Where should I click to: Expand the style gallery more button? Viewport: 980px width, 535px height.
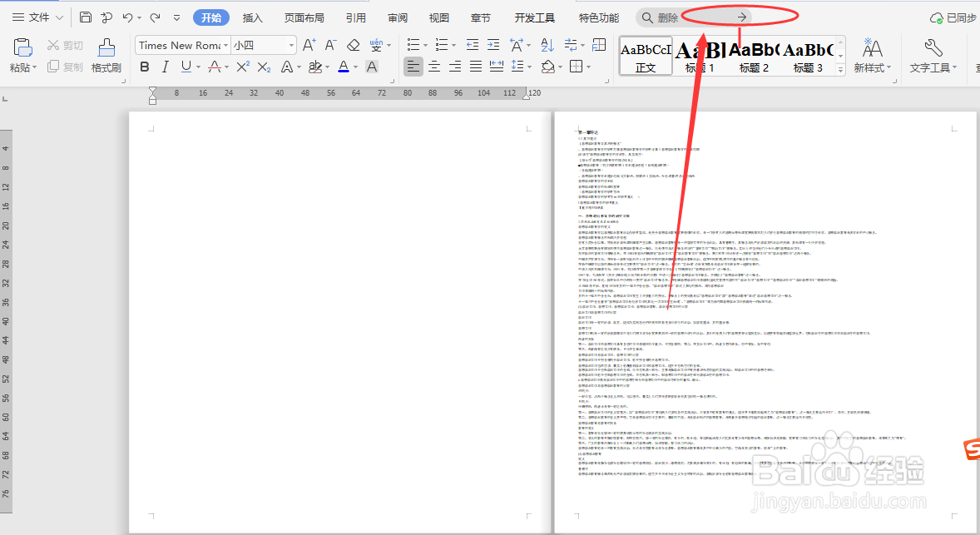point(840,70)
